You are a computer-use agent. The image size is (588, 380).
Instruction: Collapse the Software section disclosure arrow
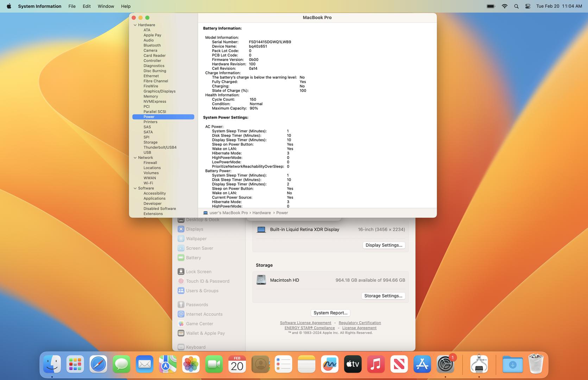pyautogui.click(x=135, y=188)
